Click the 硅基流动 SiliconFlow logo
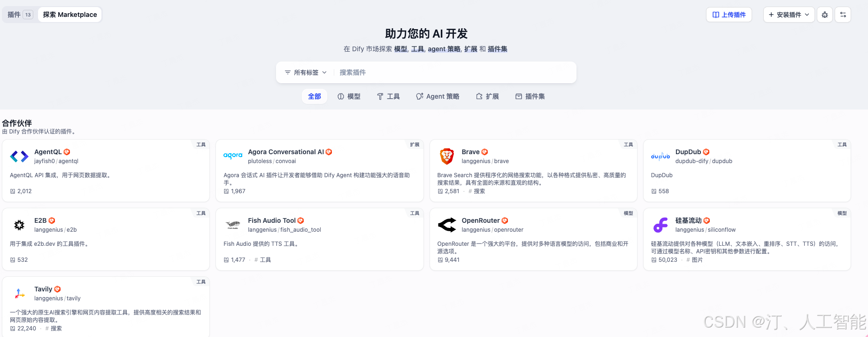 coord(661,225)
